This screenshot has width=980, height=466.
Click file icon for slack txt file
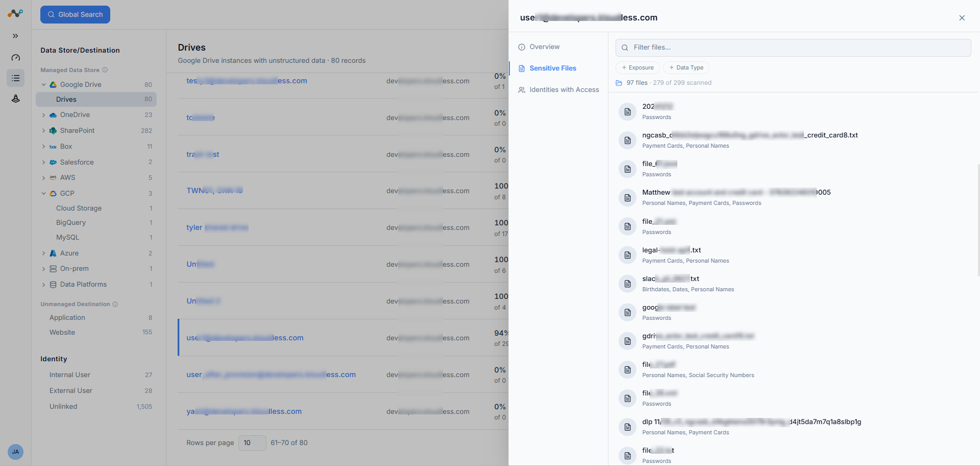point(627,284)
